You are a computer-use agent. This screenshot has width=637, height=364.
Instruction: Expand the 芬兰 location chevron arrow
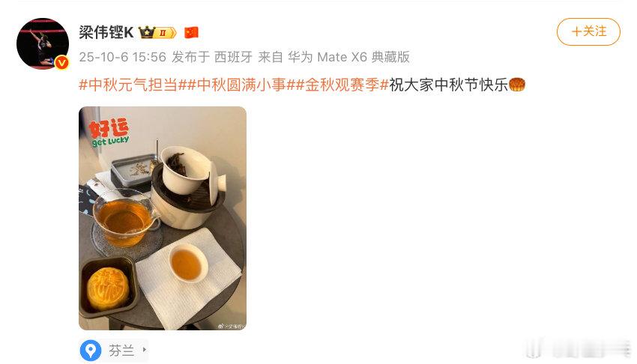pos(144,349)
